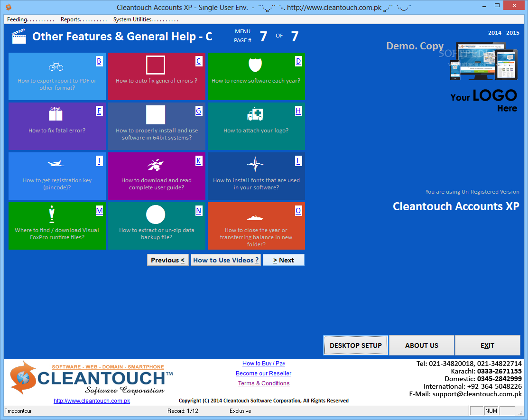Open the Reports menu

(x=83, y=19)
